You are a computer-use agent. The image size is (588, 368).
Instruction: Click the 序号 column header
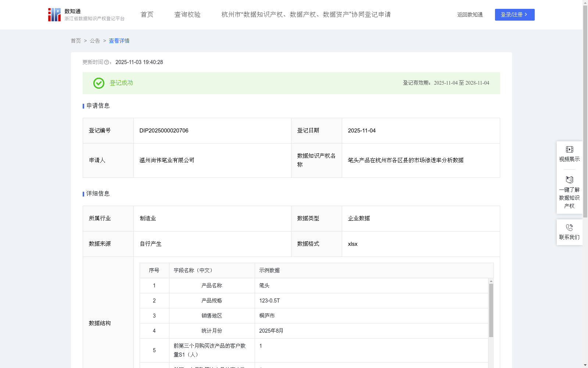coord(154,270)
